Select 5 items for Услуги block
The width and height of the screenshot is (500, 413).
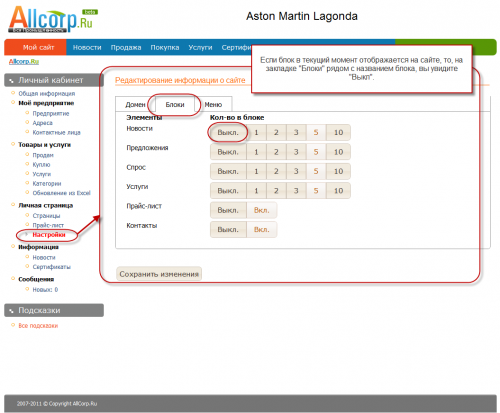(316, 191)
